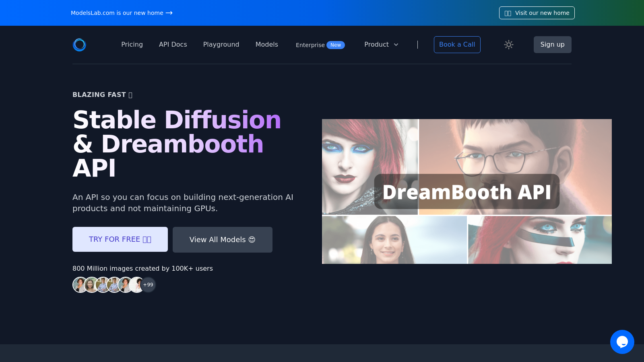Select Enterprise from the navigation
644x362 pixels.
(x=310, y=45)
